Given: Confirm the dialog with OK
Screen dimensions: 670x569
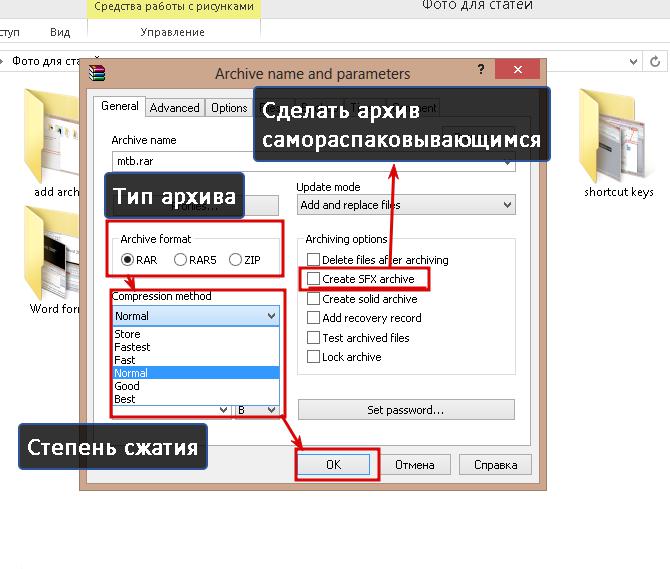Looking at the screenshot, I should [x=333, y=464].
